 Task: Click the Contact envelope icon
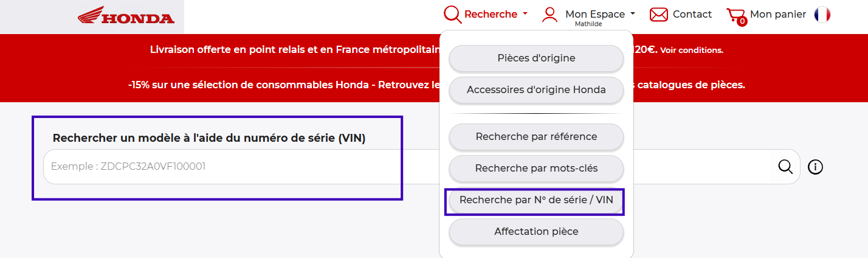pos(658,15)
